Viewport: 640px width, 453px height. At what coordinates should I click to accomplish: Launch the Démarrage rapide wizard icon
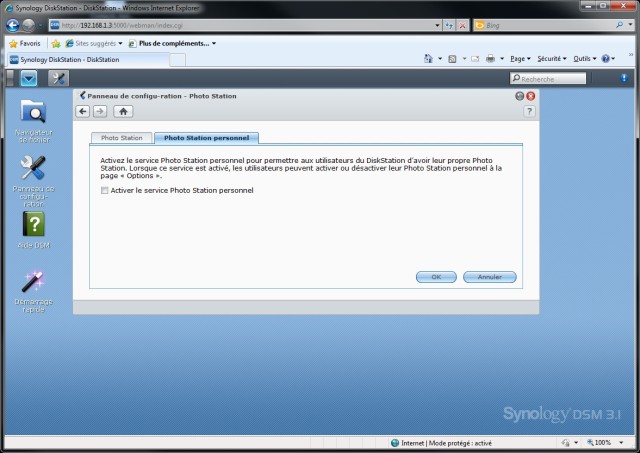pyautogui.click(x=33, y=291)
